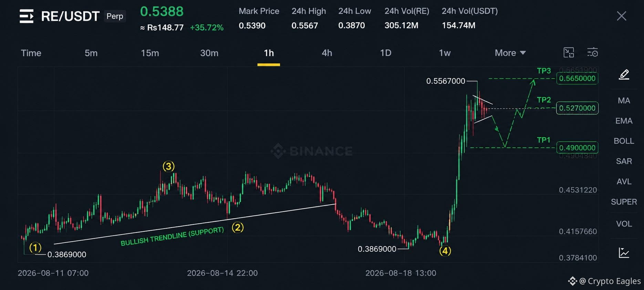Toggle the AVL indicator
The width and height of the screenshot is (644, 290).
pos(624,182)
